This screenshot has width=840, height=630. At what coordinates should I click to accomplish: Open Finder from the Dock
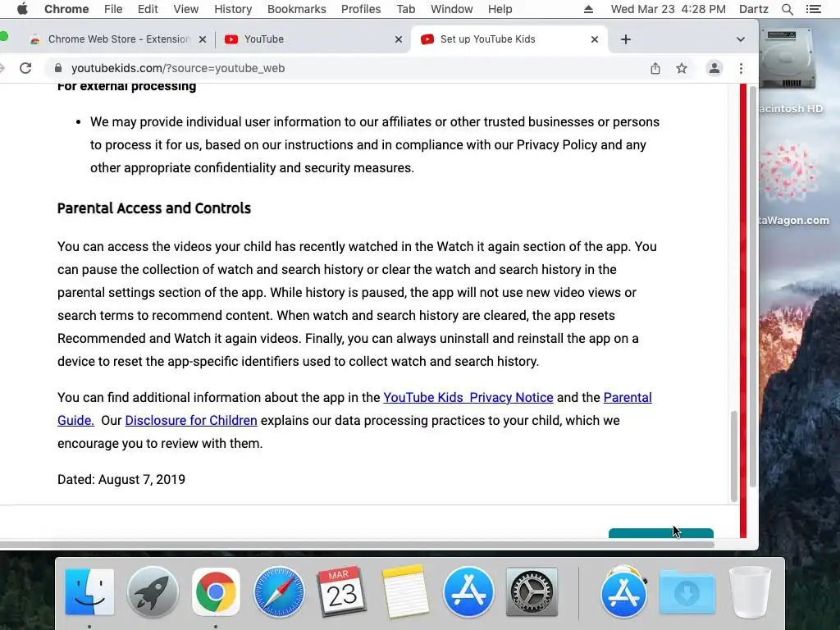click(89, 592)
